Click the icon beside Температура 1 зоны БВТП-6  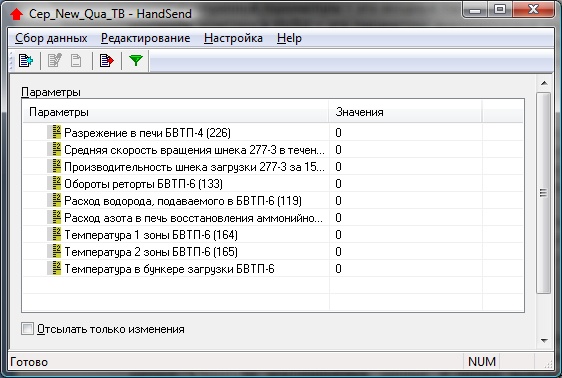click(x=55, y=234)
